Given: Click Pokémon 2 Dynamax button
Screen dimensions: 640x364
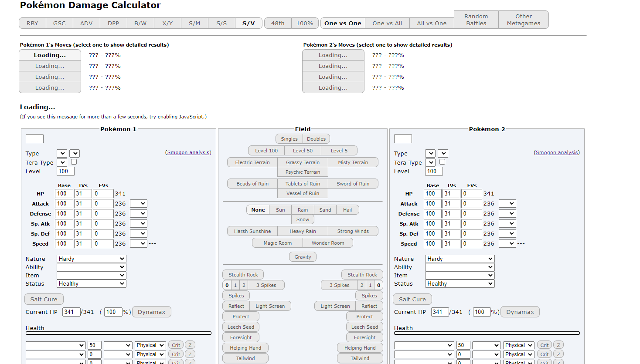Looking at the screenshot, I should [520, 312].
